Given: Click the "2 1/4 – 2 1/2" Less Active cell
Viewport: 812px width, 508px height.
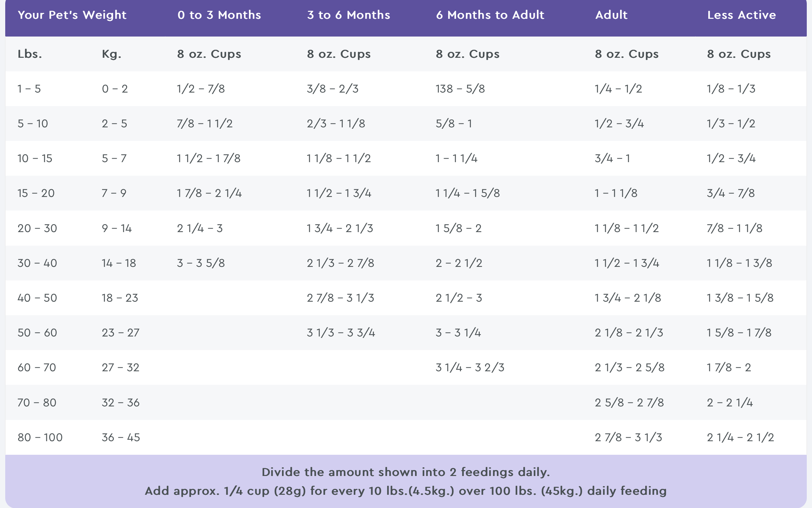Looking at the screenshot, I should [740, 437].
